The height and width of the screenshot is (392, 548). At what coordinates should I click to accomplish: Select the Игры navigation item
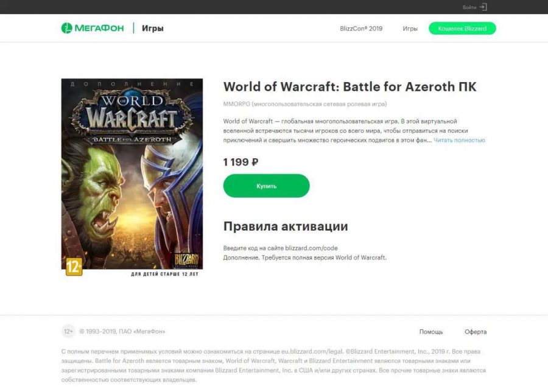(410, 29)
